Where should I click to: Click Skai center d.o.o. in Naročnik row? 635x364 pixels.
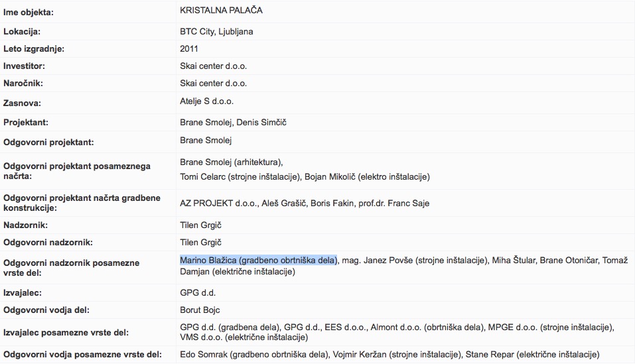[x=213, y=83]
